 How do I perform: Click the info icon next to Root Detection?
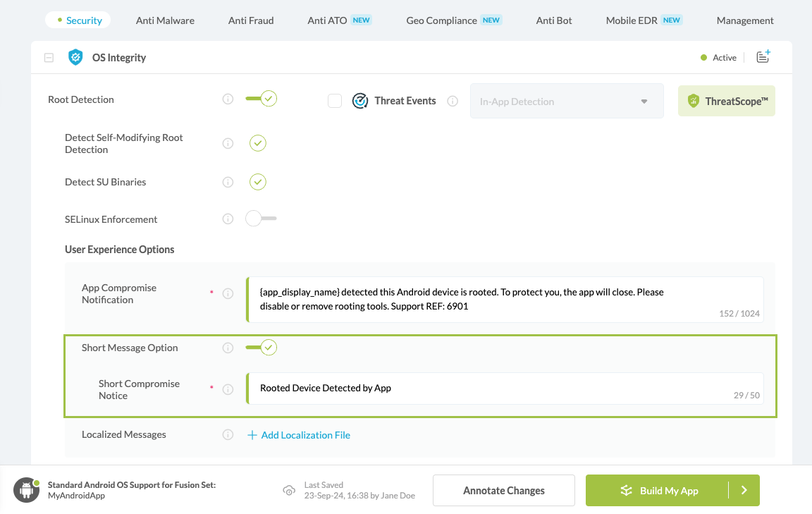[x=228, y=99]
